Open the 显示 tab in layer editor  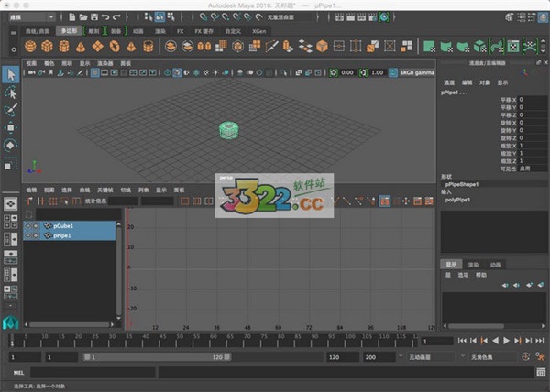coord(451,264)
